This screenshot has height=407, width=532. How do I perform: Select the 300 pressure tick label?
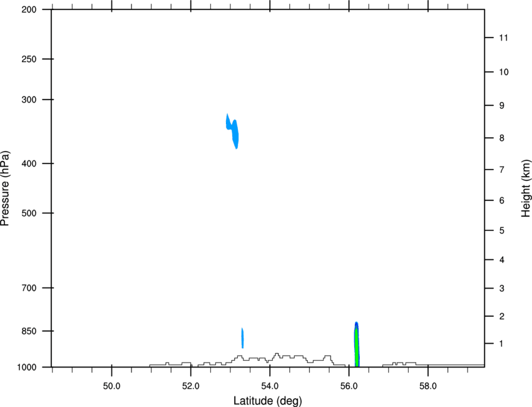29,100
